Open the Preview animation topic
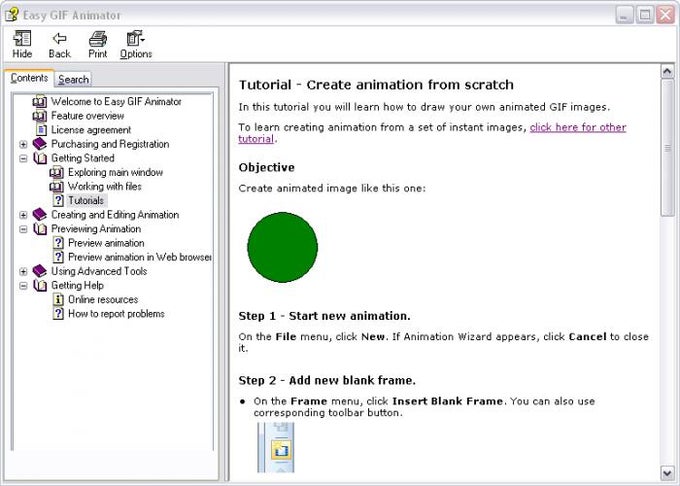Screen dimensions: 680x486 click(106, 243)
